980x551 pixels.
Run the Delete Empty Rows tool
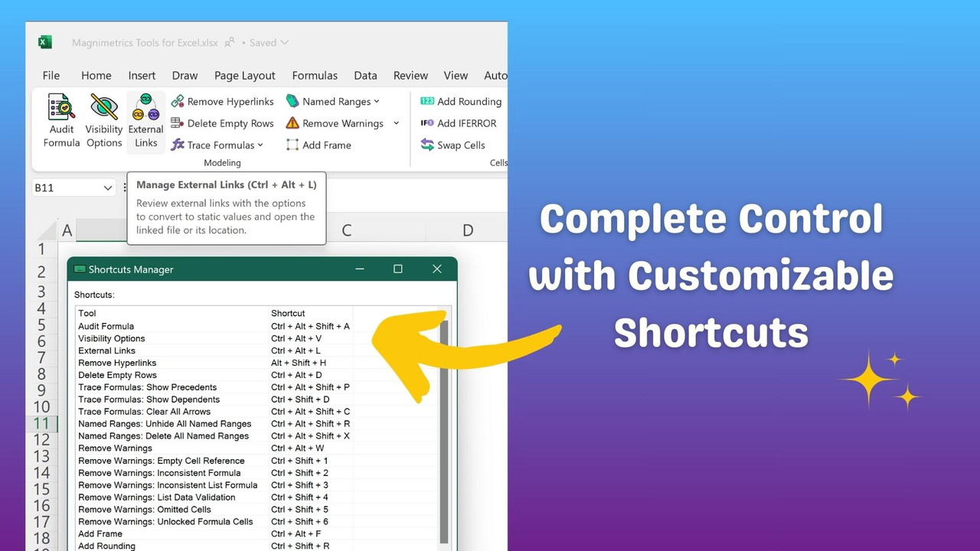click(x=222, y=123)
